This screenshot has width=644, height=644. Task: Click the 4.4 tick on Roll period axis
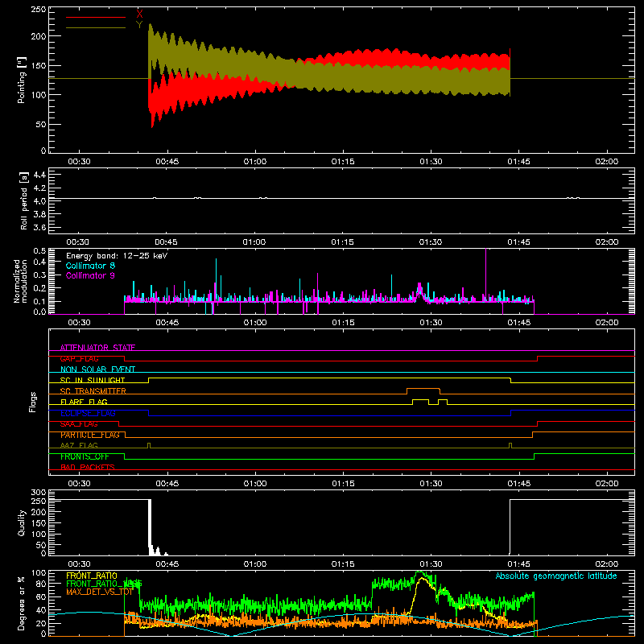(39, 175)
